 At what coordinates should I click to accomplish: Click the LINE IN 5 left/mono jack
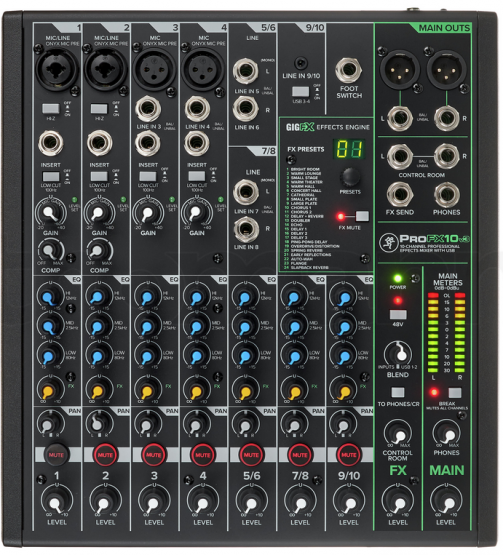pos(246,71)
